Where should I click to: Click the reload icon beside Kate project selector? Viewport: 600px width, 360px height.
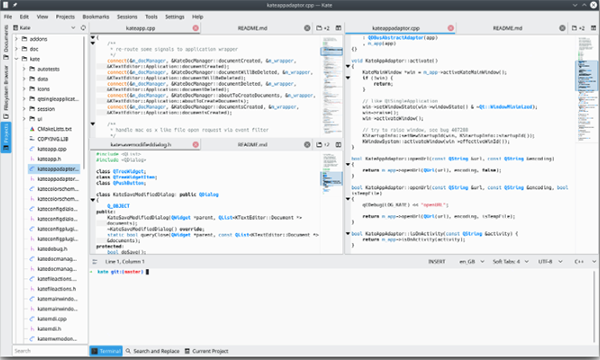[x=83, y=28]
